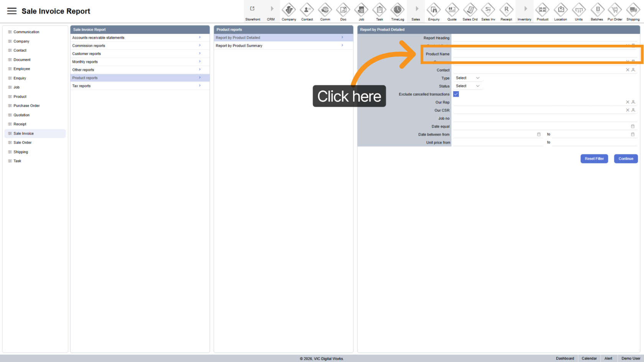This screenshot has height=362, width=644.
Task: Open the Company module icon
Action: point(289,10)
